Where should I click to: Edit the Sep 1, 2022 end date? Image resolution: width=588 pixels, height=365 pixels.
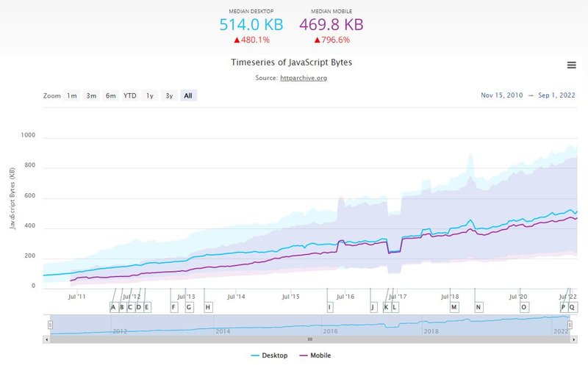tap(556, 95)
